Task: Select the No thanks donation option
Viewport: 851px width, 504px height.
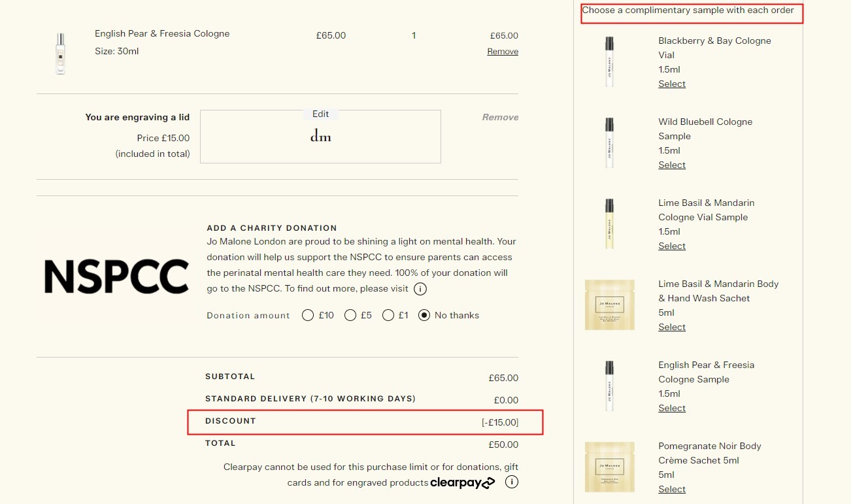Action: point(424,315)
